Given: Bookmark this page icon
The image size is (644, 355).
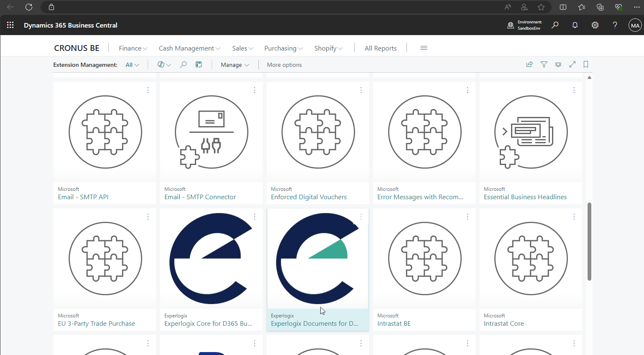Looking at the screenshot, I should tap(586, 64).
